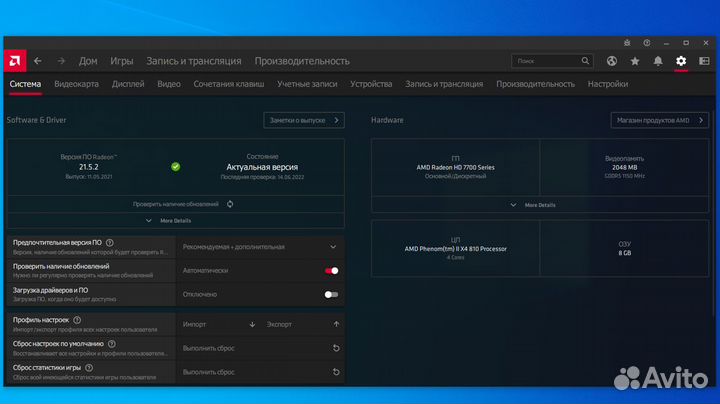The width and height of the screenshot is (720, 404).
Task: Expand More Details under Software & Driver
Action: (175, 220)
